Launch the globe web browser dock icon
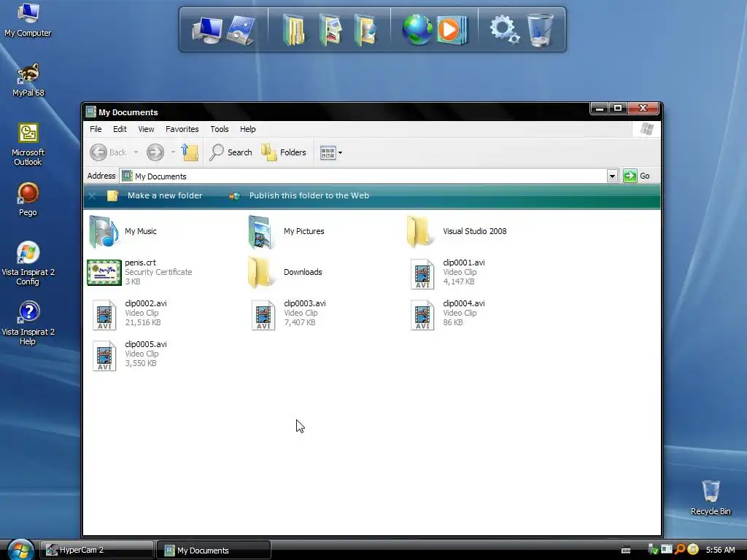747x560 pixels. pyautogui.click(x=417, y=30)
